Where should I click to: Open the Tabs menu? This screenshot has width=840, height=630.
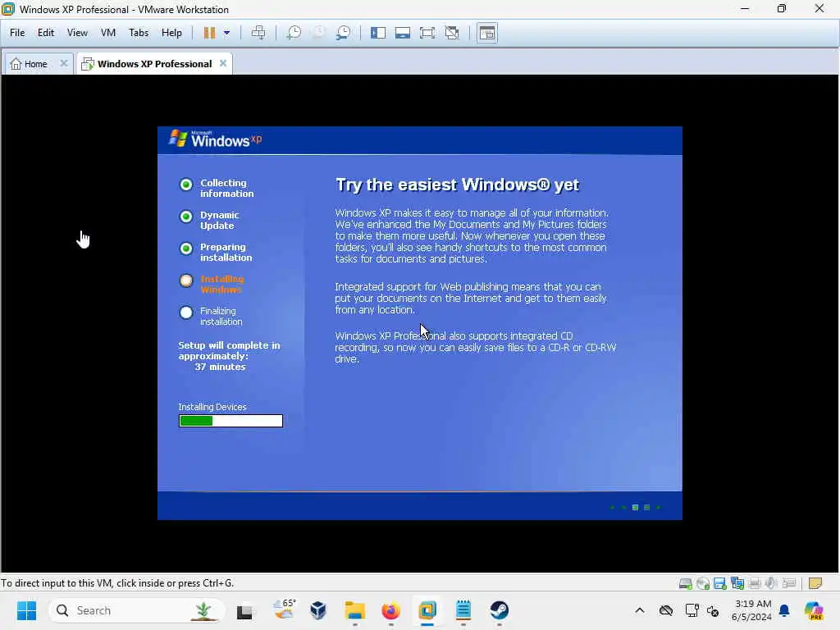[x=139, y=33]
